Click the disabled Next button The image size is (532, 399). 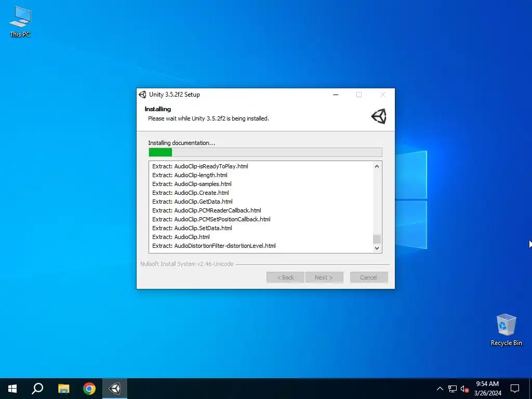(324, 277)
